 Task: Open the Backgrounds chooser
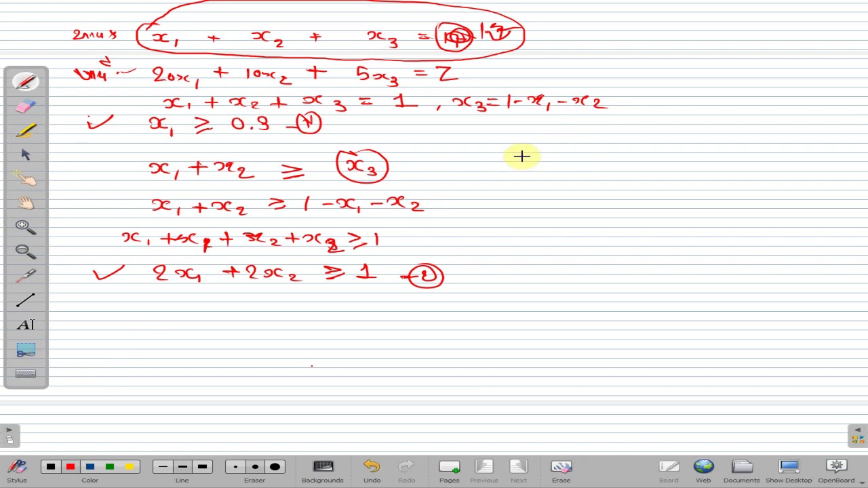pos(323,471)
